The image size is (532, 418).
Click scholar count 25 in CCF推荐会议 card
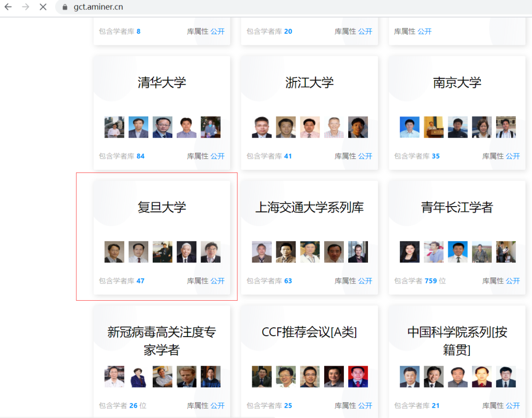click(288, 406)
